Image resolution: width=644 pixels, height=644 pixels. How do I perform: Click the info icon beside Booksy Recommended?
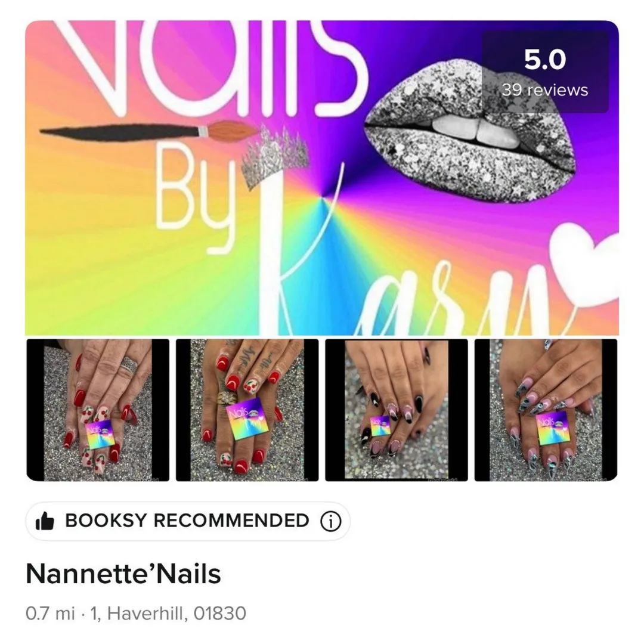pyautogui.click(x=330, y=521)
